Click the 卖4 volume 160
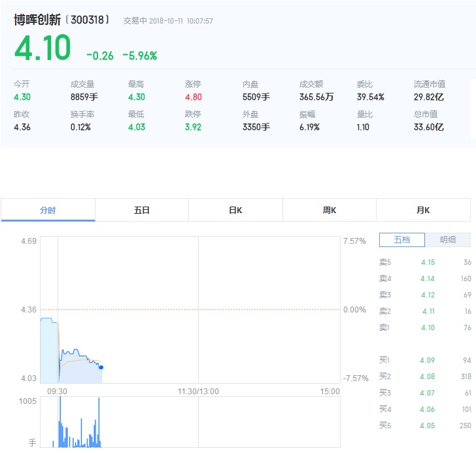The image size is (476, 453). click(466, 278)
